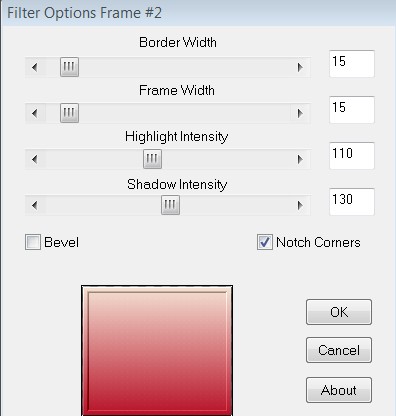The width and height of the screenshot is (396, 416).
Task: Click the Shadow Intensity slider thumb
Action: click(x=170, y=205)
